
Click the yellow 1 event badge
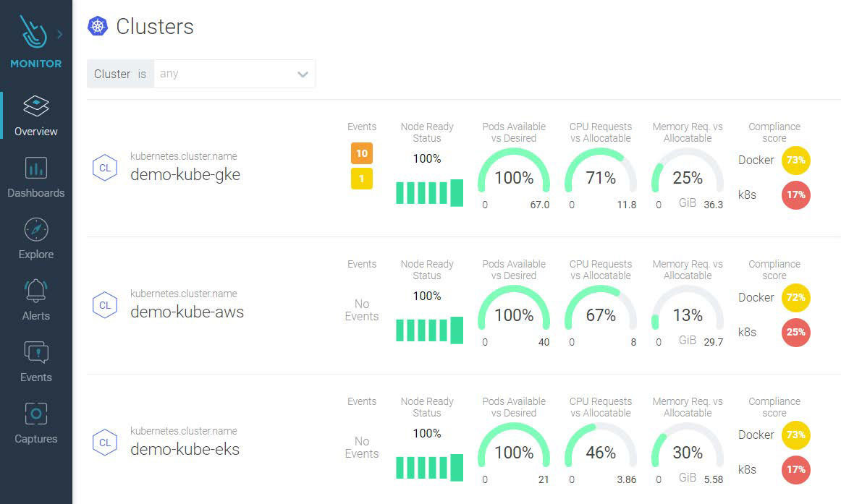click(362, 179)
